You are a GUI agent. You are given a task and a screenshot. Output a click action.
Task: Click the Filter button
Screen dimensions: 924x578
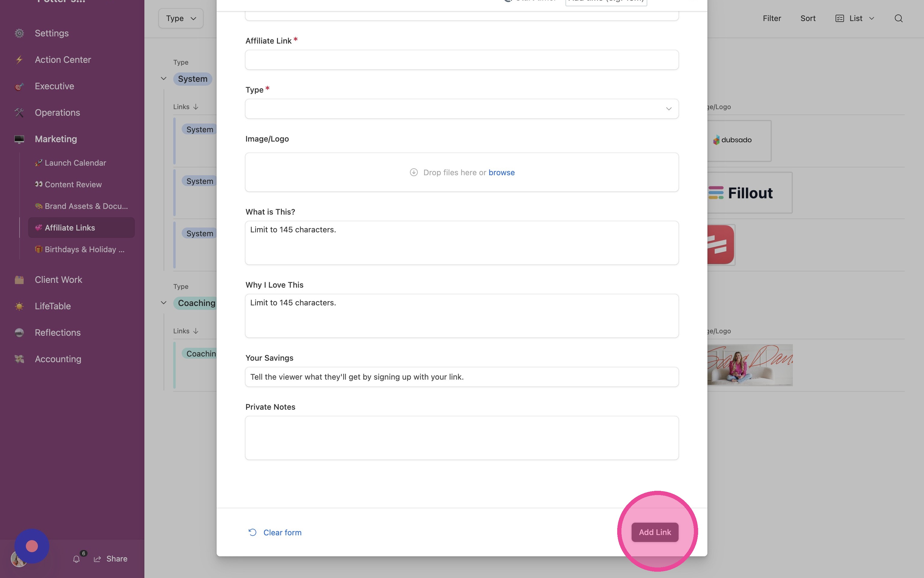pyautogui.click(x=772, y=18)
